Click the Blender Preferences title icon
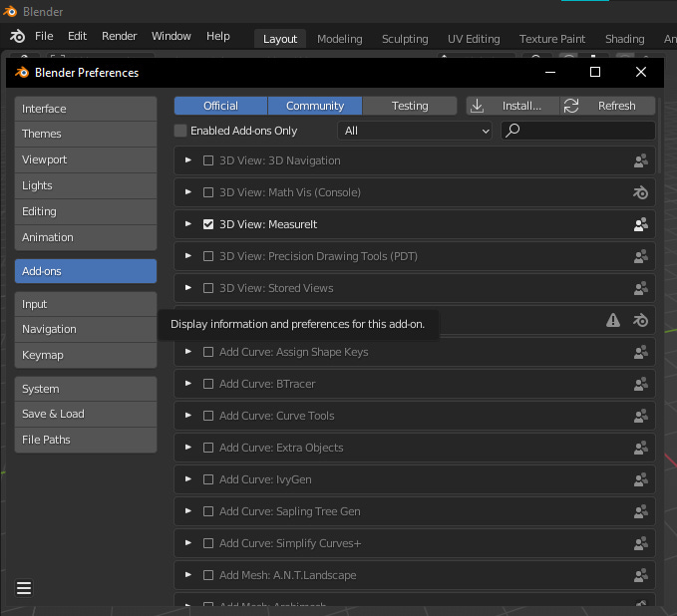The height and width of the screenshot is (616, 677). 22,73
